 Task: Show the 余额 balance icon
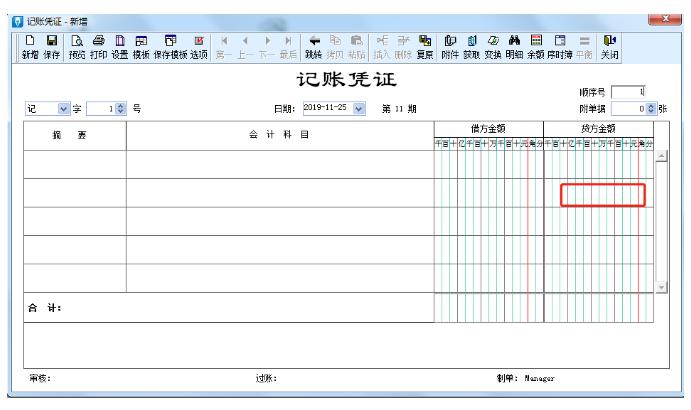click(x=536, y=47)
